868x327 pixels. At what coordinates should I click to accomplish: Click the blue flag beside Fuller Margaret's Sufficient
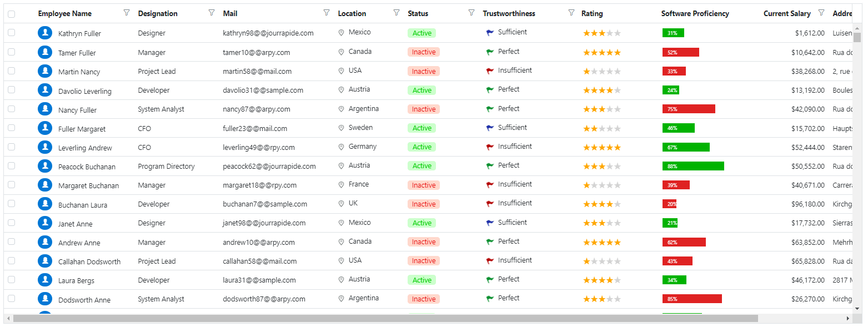tap(490, 128)
